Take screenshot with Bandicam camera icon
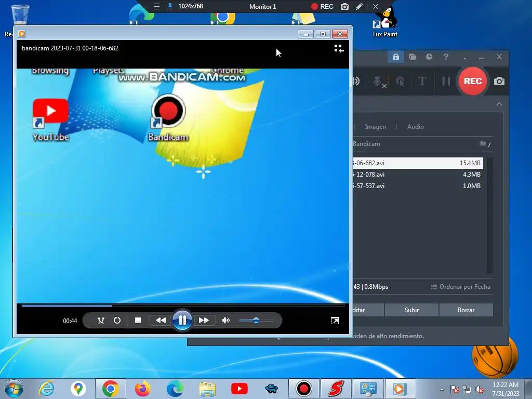The image size is (532, 399). (x=499, y=82)
